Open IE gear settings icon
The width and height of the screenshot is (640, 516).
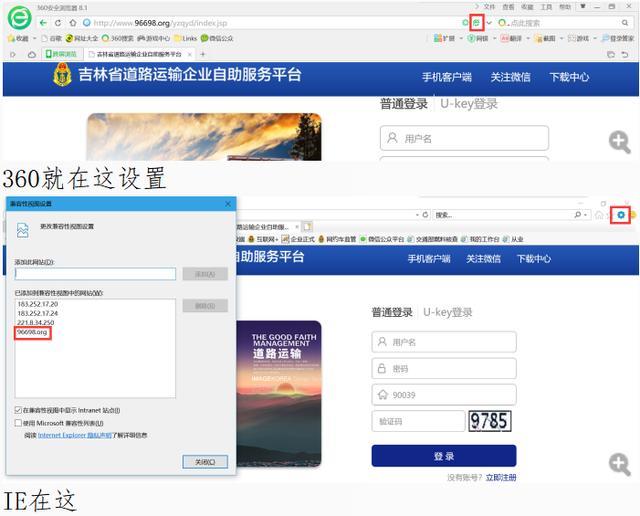[x=621, y=215]
